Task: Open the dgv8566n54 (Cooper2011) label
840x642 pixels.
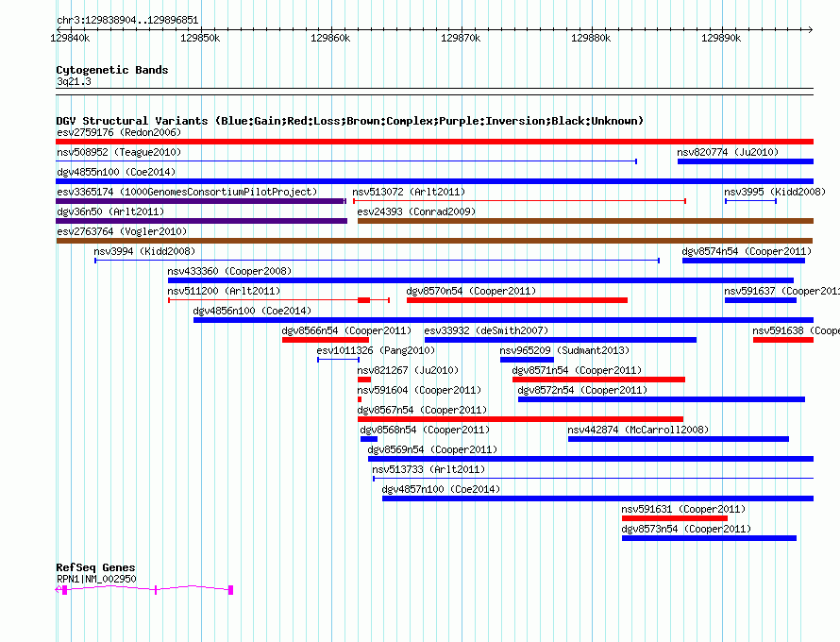Action: point(346,330)
